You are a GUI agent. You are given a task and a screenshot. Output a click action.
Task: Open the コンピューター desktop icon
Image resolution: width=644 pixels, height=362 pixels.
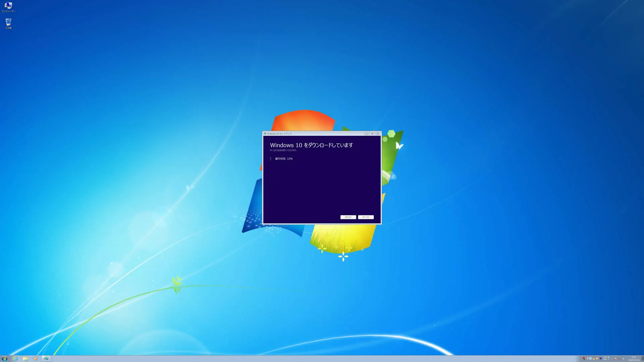8,7
